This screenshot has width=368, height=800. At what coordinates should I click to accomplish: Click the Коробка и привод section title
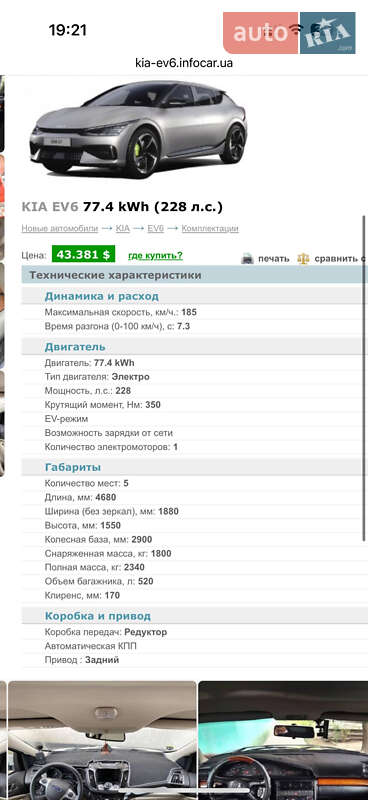(97, 616)
